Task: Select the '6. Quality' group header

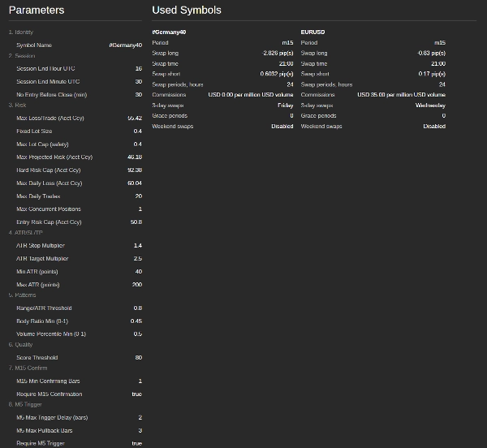Action: click(x=20, y=345)
